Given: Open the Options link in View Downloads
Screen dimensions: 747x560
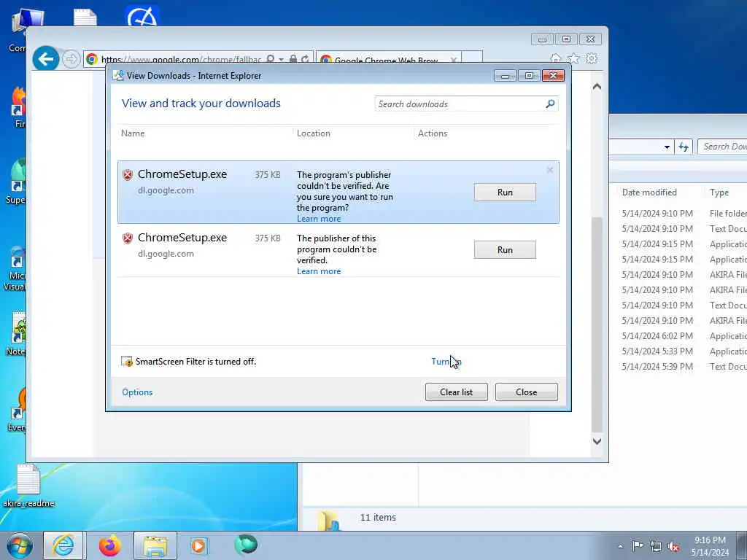Looking at the screenshot, I should [x=137, y=392].
